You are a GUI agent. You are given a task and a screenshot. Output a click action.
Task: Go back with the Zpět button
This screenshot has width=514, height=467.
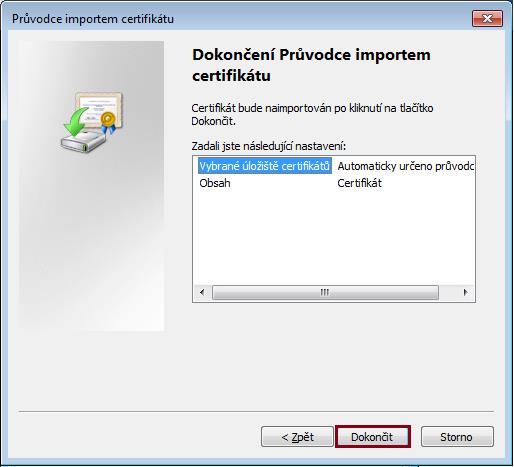click(x=297, y=437)
